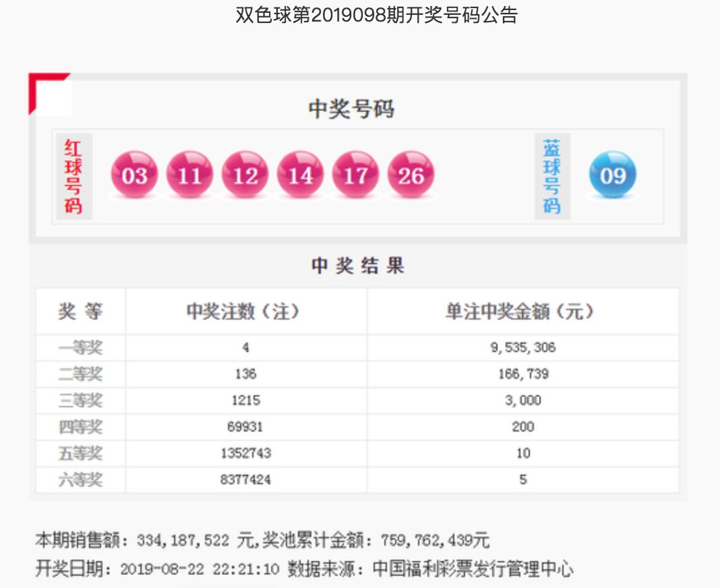Select the 一等奖 row label

tap(80, 347)
